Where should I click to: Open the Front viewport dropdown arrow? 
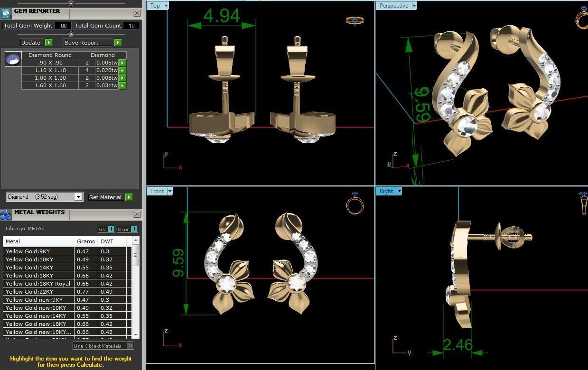[x=170, y=191]
